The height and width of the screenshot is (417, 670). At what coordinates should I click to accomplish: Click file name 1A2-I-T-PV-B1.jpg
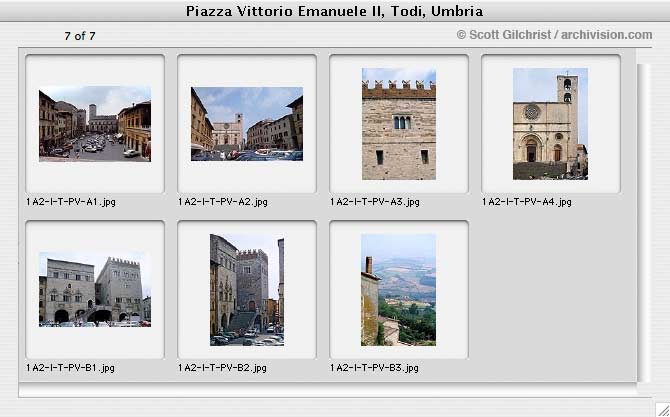coord(71,367)
